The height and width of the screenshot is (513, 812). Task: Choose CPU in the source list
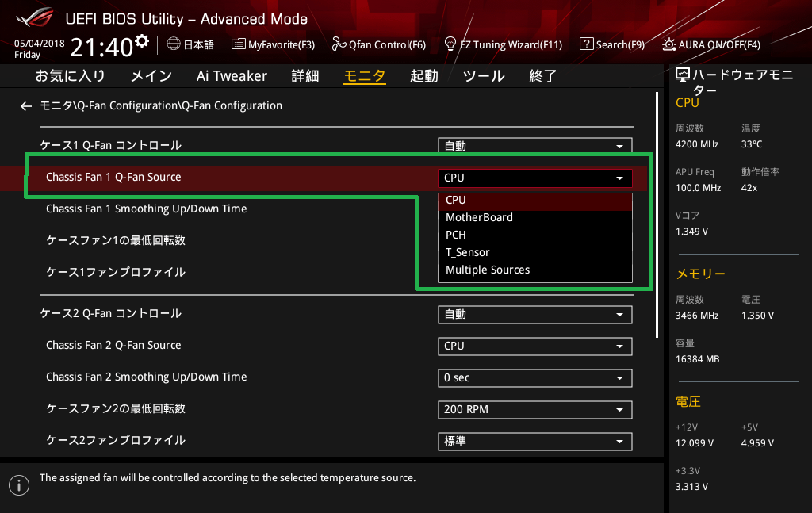coord(535,201)
